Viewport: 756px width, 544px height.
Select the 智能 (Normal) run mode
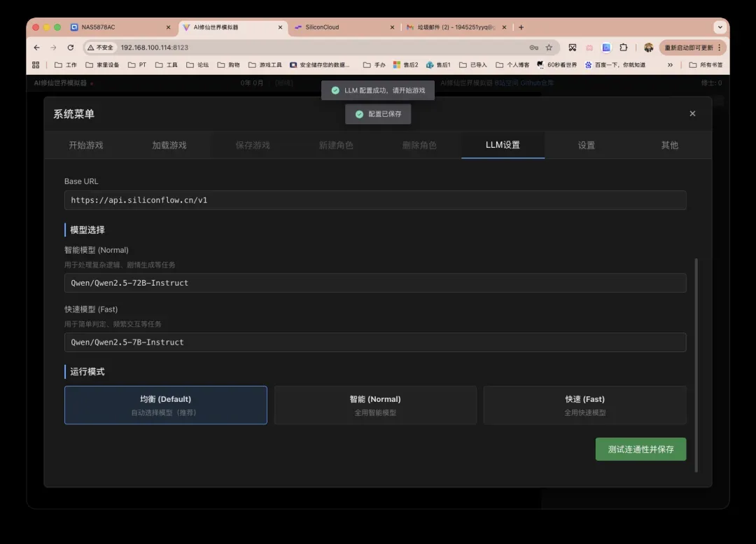pyautogui.click(x=375, y=405)
